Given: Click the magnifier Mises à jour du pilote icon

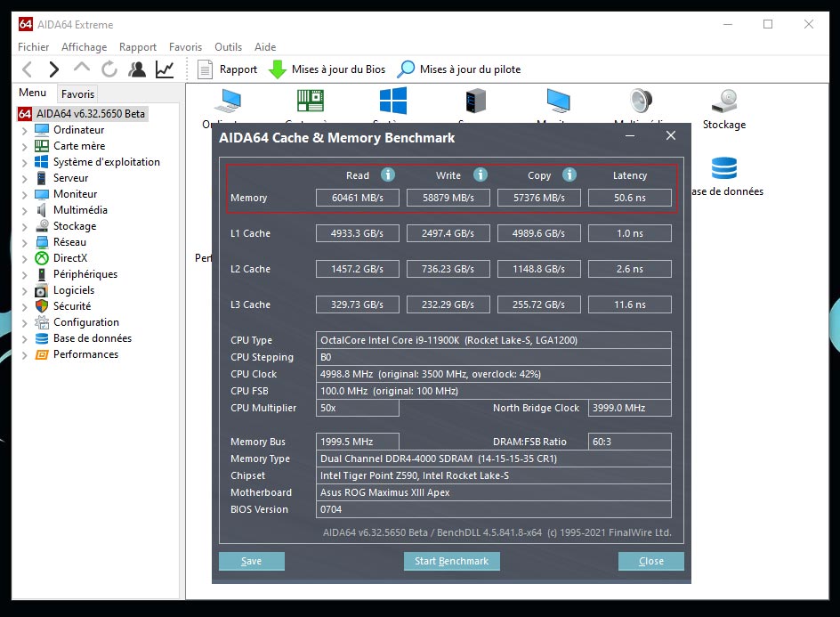Looking at the screenshot, I should pyautogui.click(x=406, y=69).
